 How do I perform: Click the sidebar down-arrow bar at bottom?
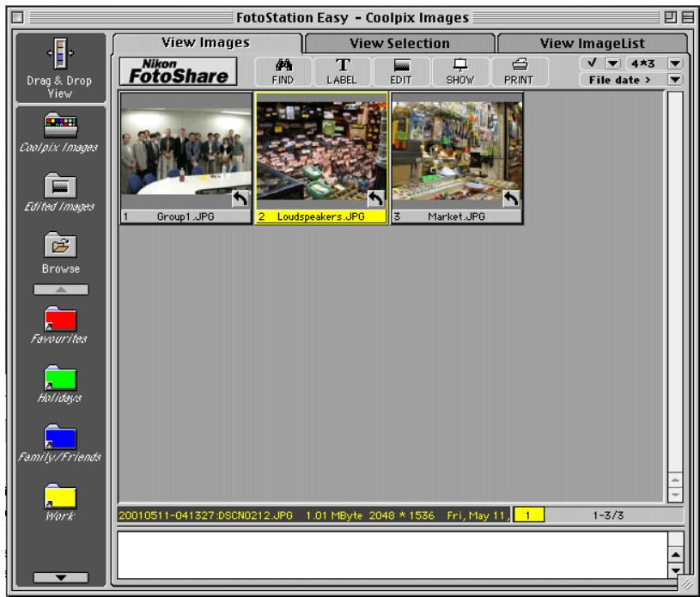click(x=61, y=577)
